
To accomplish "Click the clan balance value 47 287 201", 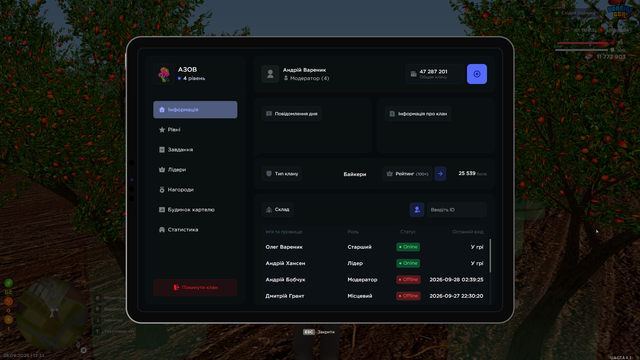I will click(x=433, y=71).
